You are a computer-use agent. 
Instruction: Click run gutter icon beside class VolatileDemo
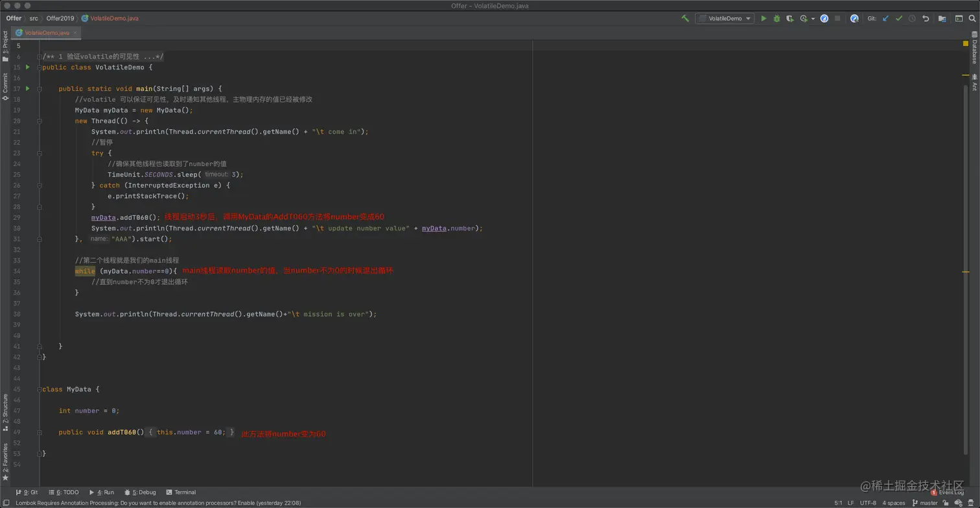pos(27,67)
